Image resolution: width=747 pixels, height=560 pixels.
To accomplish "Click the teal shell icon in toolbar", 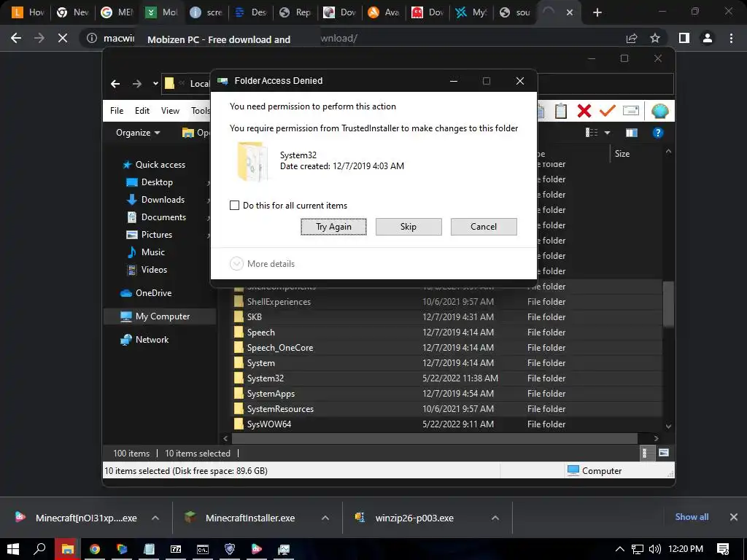I will (659, 111).
